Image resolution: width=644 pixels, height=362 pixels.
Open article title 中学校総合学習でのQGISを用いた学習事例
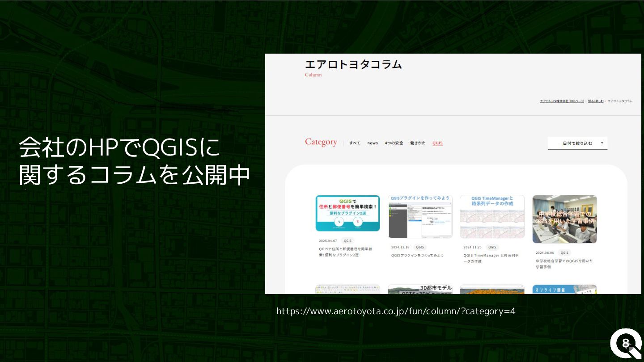coord(564,264)
